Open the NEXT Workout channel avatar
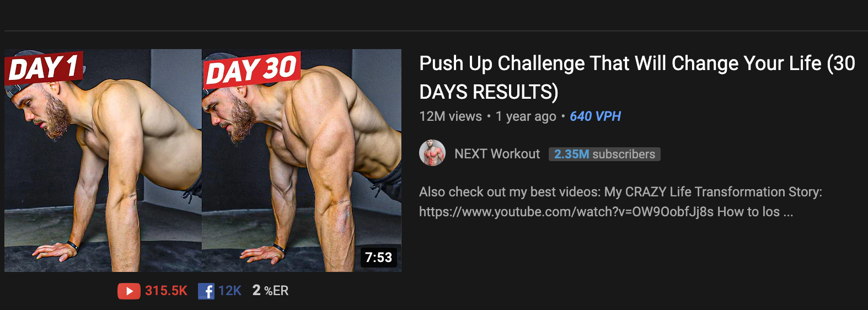The width and height of the screenshot is (868, 310). pyautogui.click(x=432, y=153)
